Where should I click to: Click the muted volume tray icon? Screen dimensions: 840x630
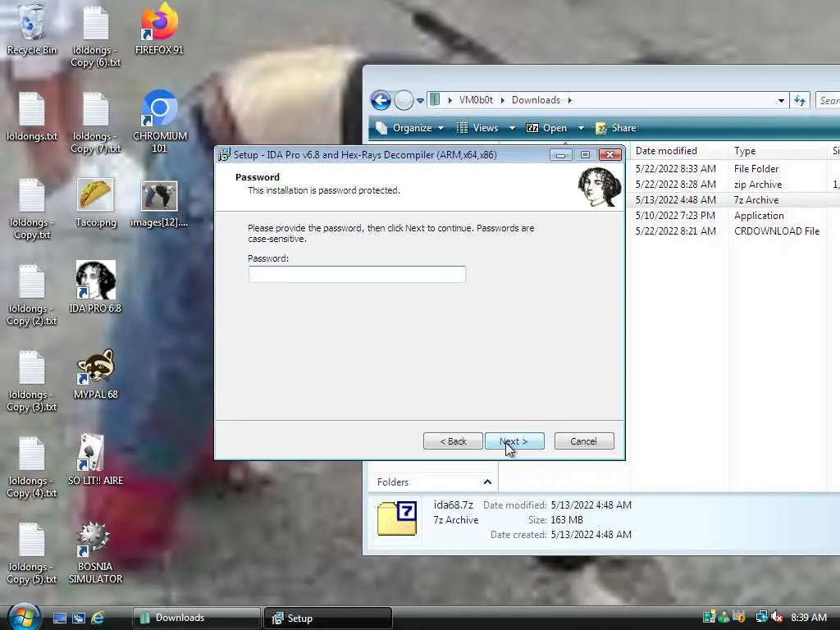click(778, 618)
